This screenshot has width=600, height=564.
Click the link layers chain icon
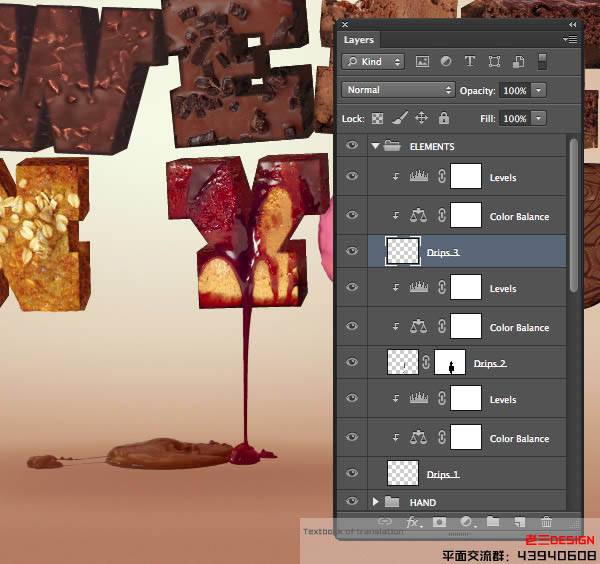385,521
